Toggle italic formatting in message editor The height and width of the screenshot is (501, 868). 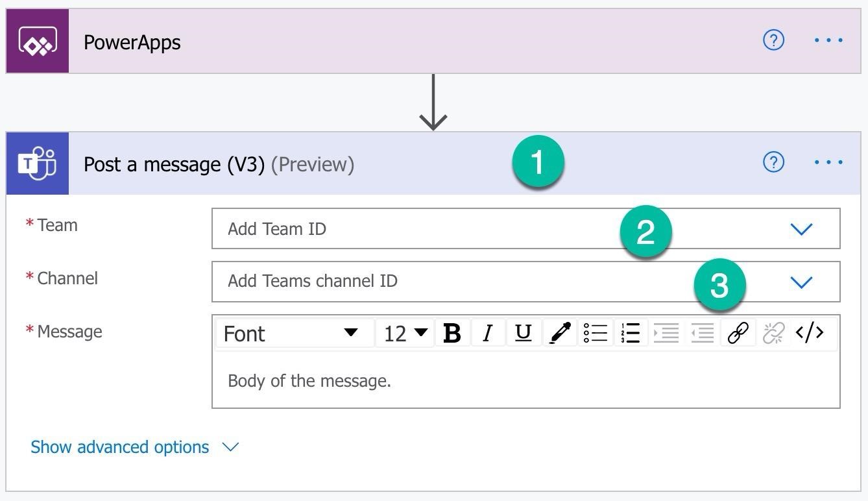tap(488, 333)
